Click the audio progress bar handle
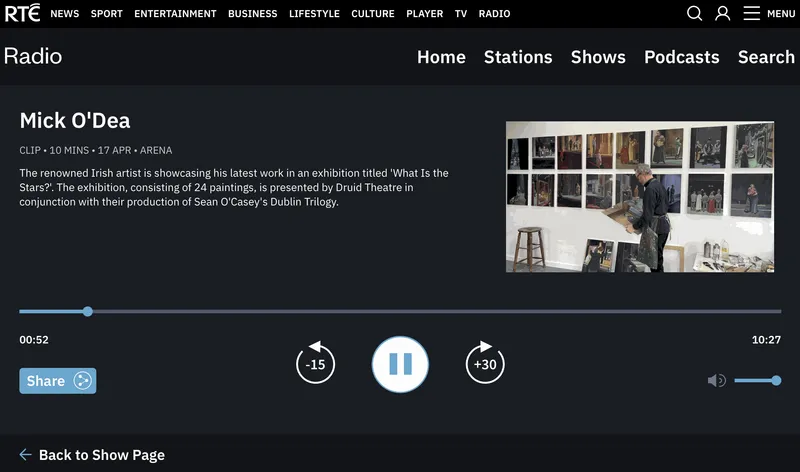 tap(88, 312)
